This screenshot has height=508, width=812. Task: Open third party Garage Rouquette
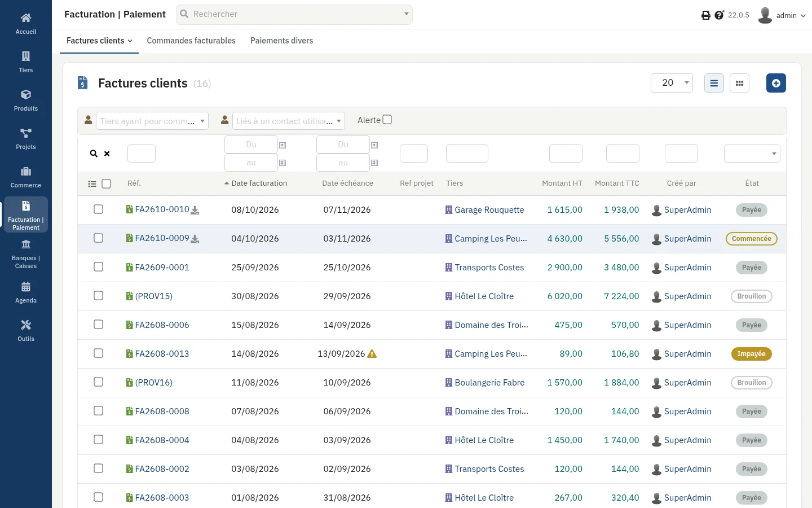click(489, 210)
